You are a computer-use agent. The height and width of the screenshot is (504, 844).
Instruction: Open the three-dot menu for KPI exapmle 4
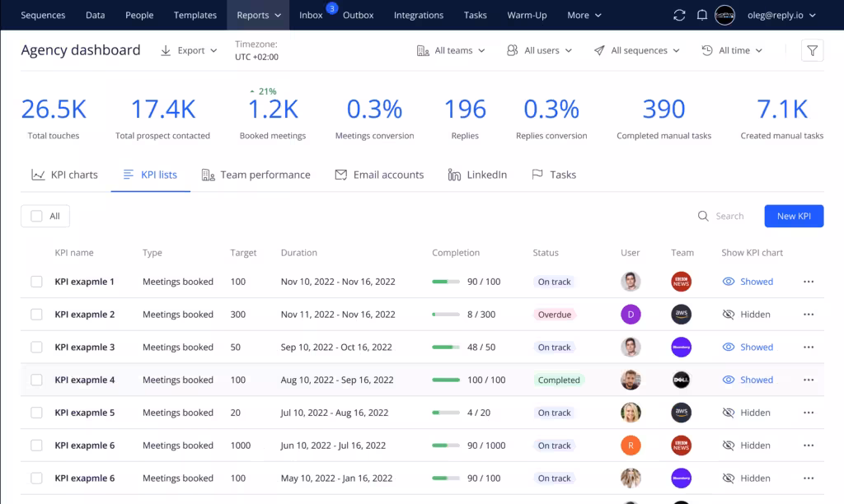pos(808,380)
